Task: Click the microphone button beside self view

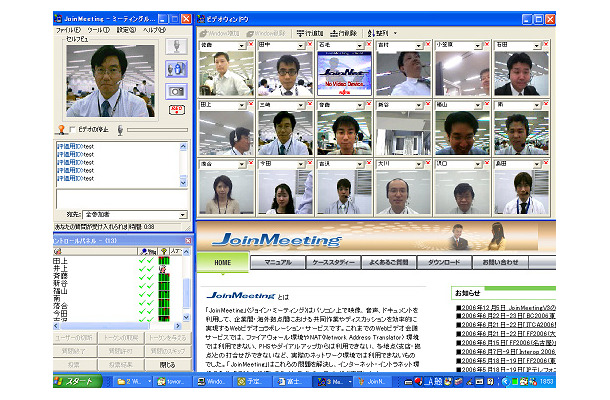Action: [176, 47]
